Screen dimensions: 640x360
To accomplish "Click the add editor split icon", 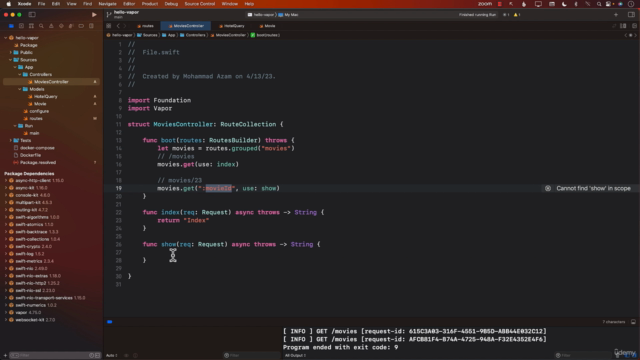I will tap(634, 26).
